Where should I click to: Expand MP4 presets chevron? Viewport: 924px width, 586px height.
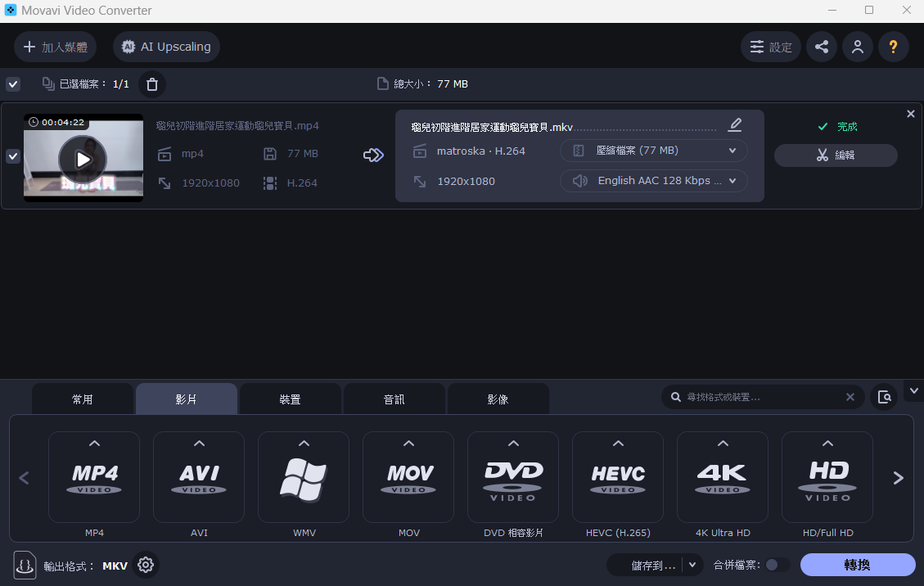(94, 444)
